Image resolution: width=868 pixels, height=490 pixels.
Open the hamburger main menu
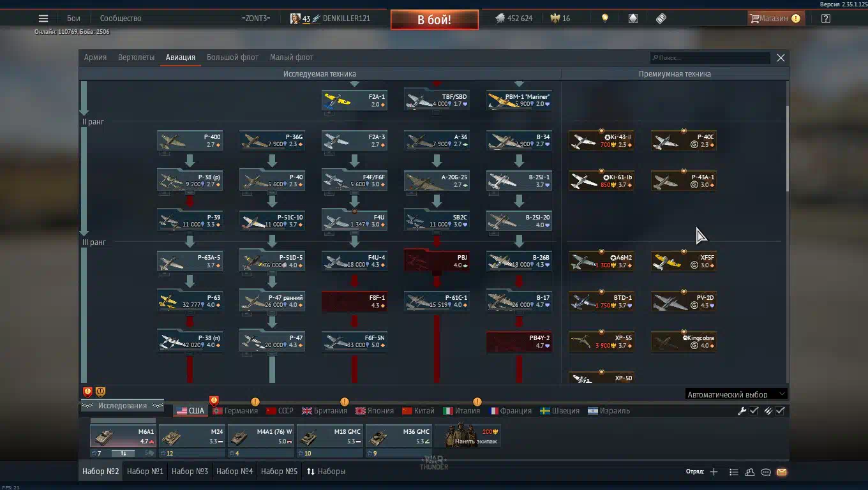coord(43,19)
